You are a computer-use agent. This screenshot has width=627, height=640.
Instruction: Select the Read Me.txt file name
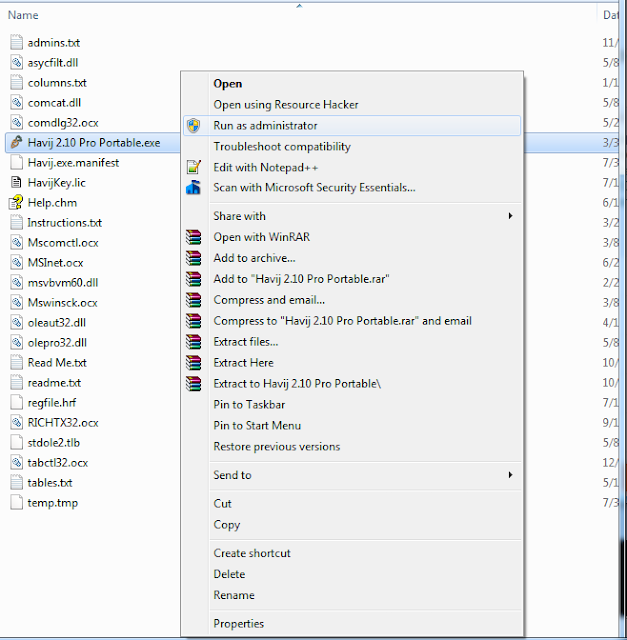pyautogui.click(x=57, y=362)
